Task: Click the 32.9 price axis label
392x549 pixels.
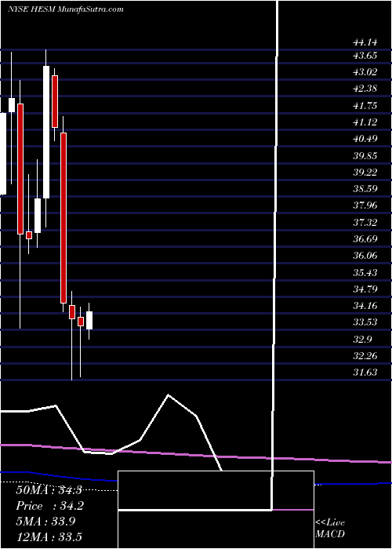Action: [x=362, y=339]
